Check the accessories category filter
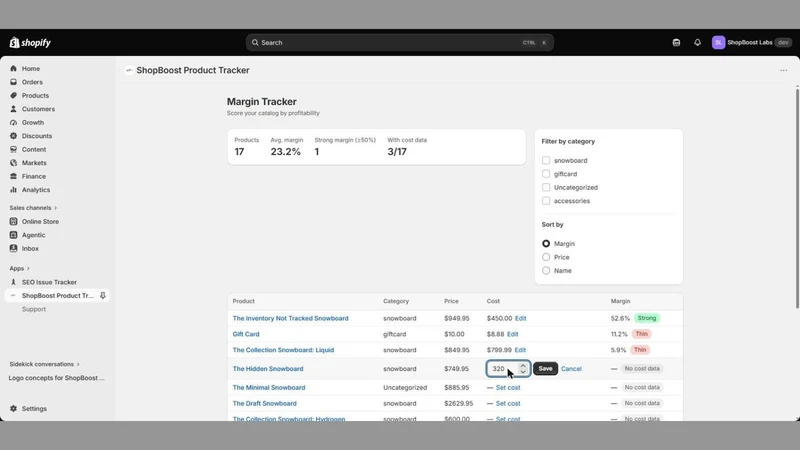The height and width of the screenshot is (450, 800). (546, 201)
